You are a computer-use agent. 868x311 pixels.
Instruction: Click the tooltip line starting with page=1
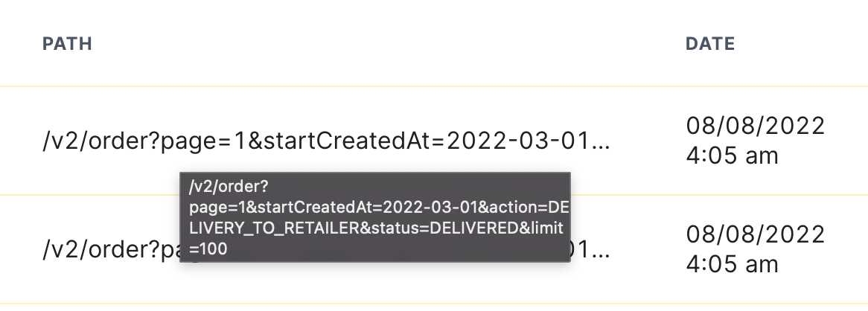coord(379,208)
